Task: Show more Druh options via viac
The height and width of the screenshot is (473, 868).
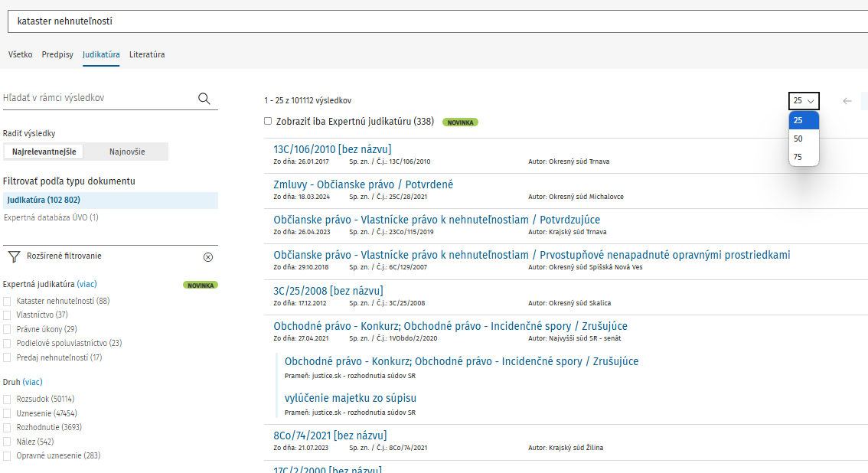Action: [x=32, y=382]
